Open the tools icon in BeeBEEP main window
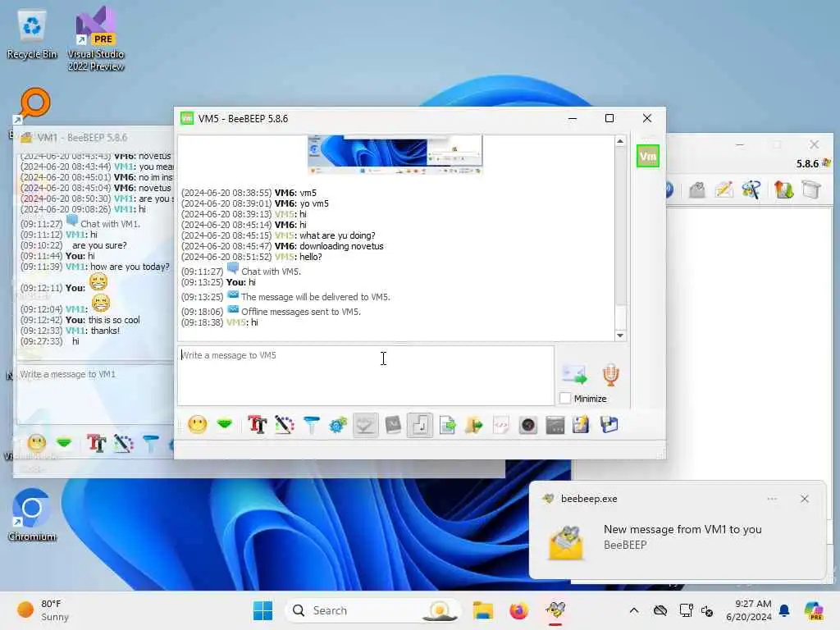The width and height of the screenshot is (840, 630). pos(751,189)
